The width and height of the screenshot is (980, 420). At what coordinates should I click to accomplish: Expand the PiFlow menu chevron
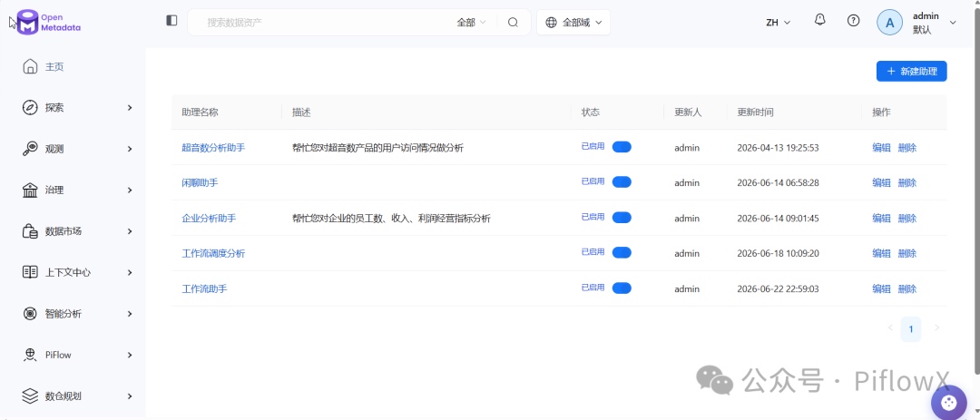(x=130, y=355)
